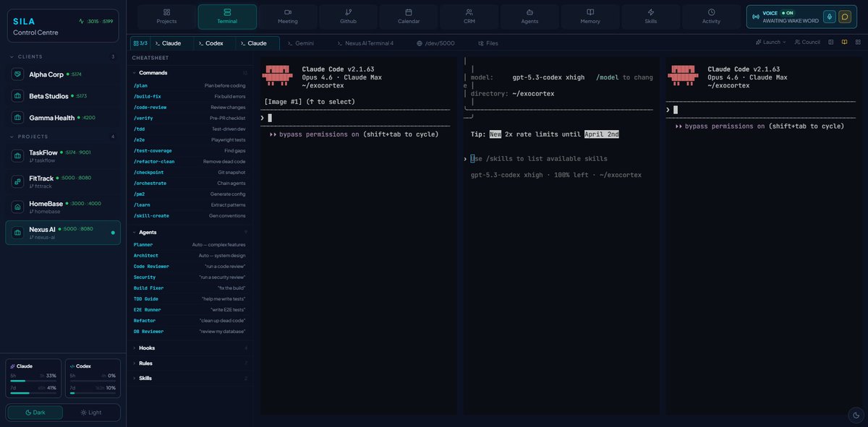Click the Agents robot icon
The image size is (868, 427).
[x=529, y=12]
